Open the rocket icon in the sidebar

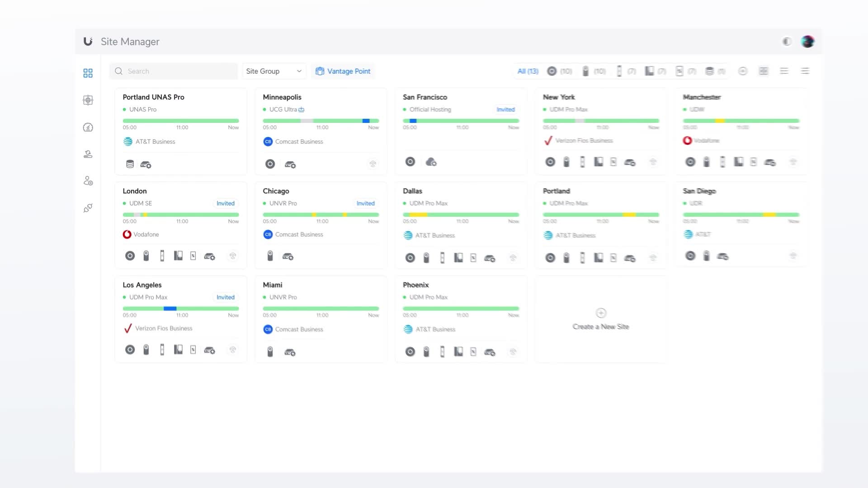tap(88, 208)
